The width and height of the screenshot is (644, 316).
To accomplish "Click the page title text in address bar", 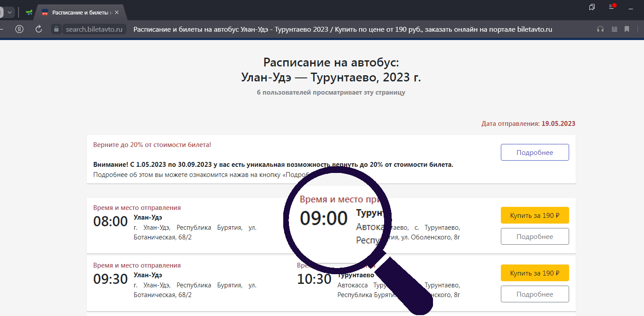I will tap(343, 29).
